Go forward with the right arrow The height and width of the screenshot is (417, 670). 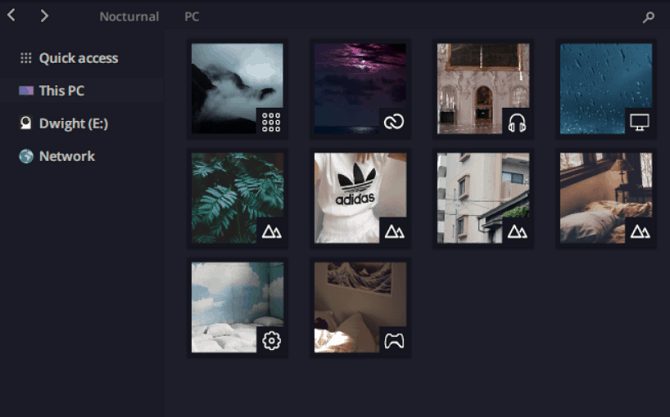[44, 16]
